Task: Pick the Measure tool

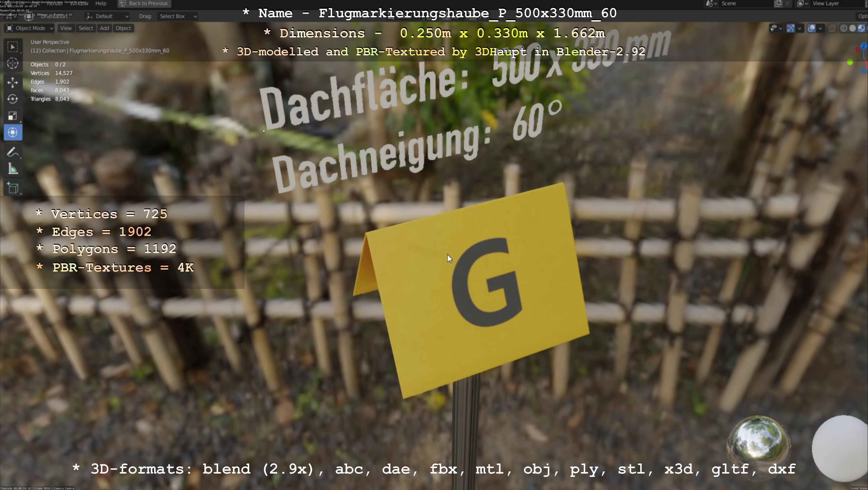Action: (13, 169)
